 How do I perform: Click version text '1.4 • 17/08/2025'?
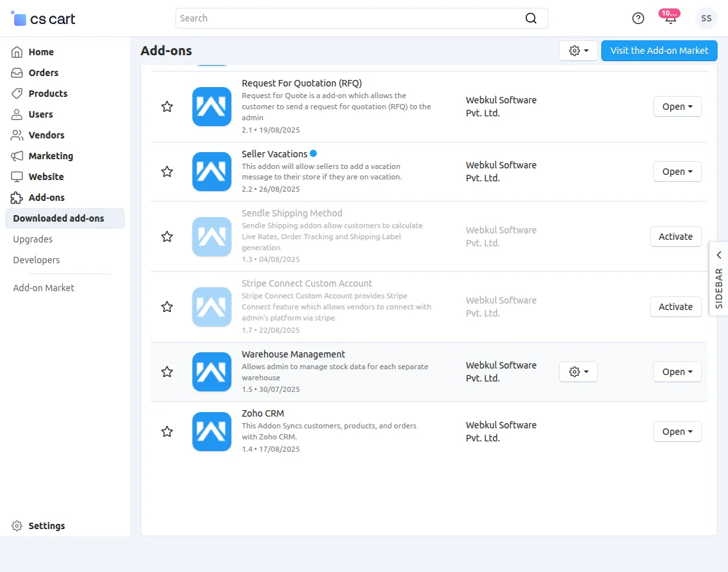coord(270,449)
